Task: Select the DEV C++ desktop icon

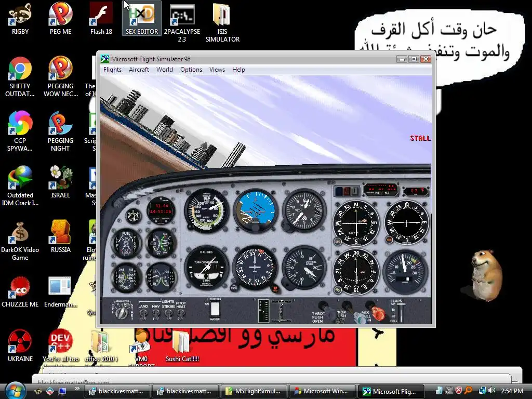Action: pyautogui.click(x=60, y=345)
